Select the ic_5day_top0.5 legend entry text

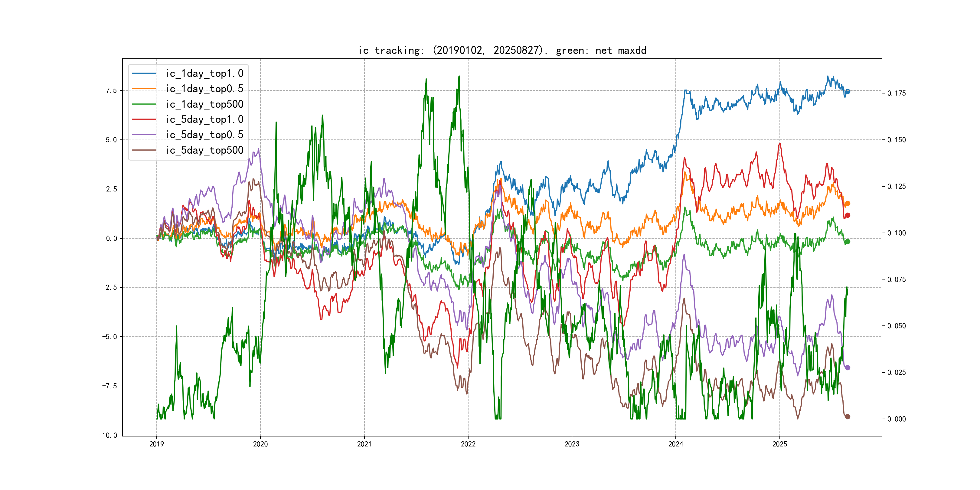coord(204,135)
